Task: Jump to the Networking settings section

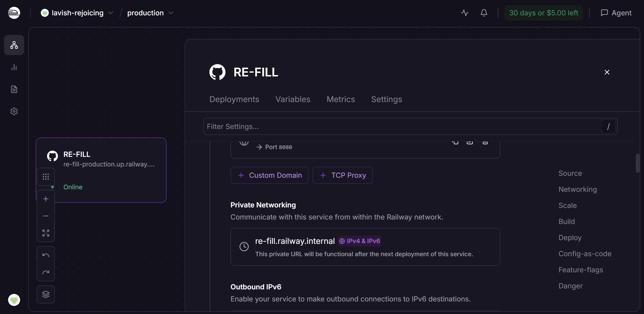Action: coord(578,189)
